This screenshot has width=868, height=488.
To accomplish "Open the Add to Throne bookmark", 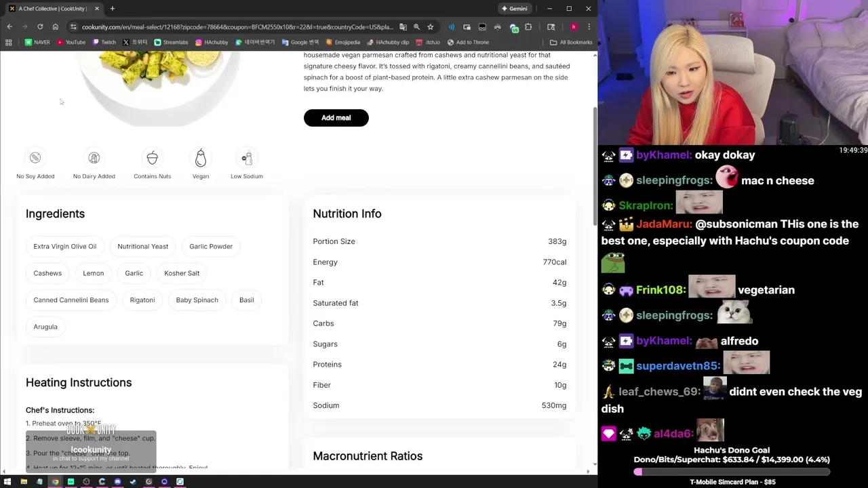I will tap(469, 42).
